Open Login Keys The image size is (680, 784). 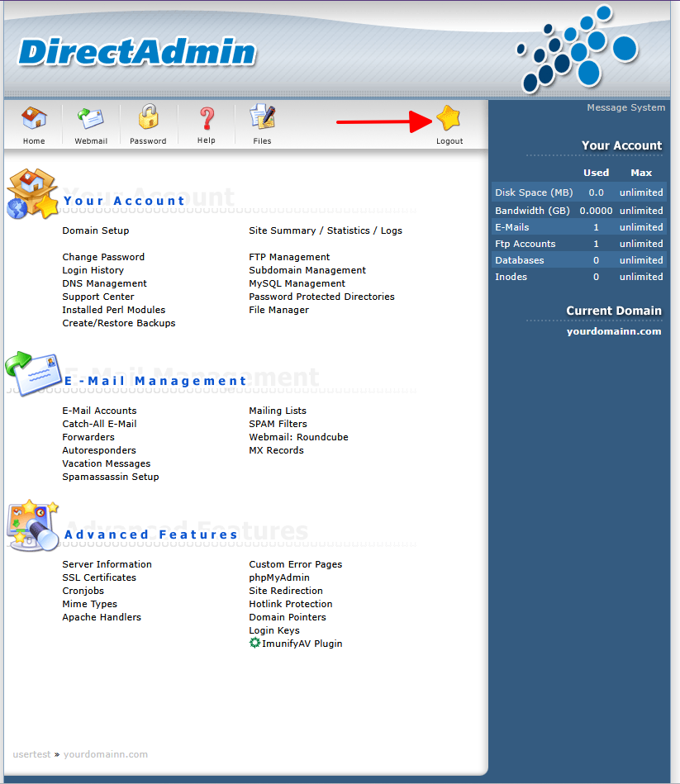coord(274,630)
